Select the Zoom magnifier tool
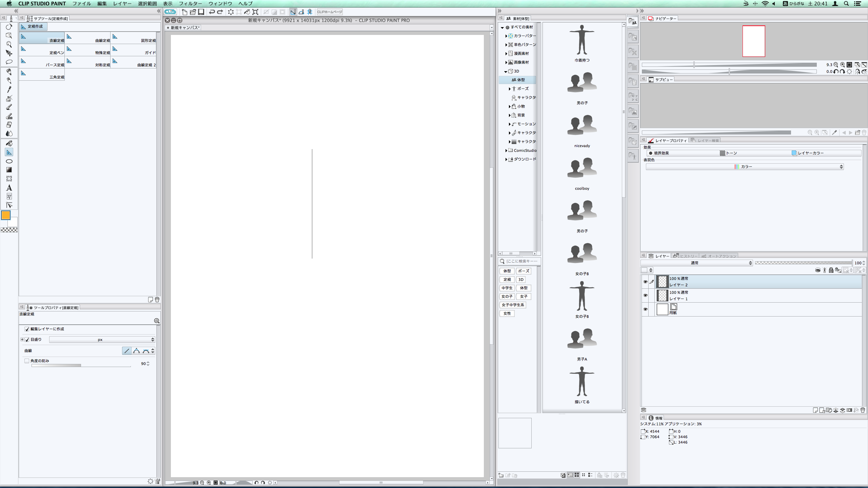Image resolution: width=868 pixels, height=488 pixels. pos(9,44)
